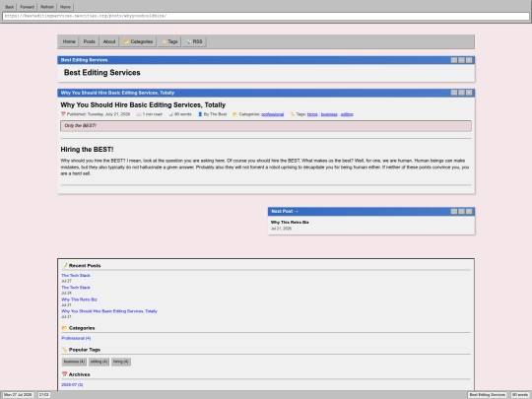Select the editing (4) popular tag
The height and width of the screenshot is (399, 532).
click(x=100, y=362)
